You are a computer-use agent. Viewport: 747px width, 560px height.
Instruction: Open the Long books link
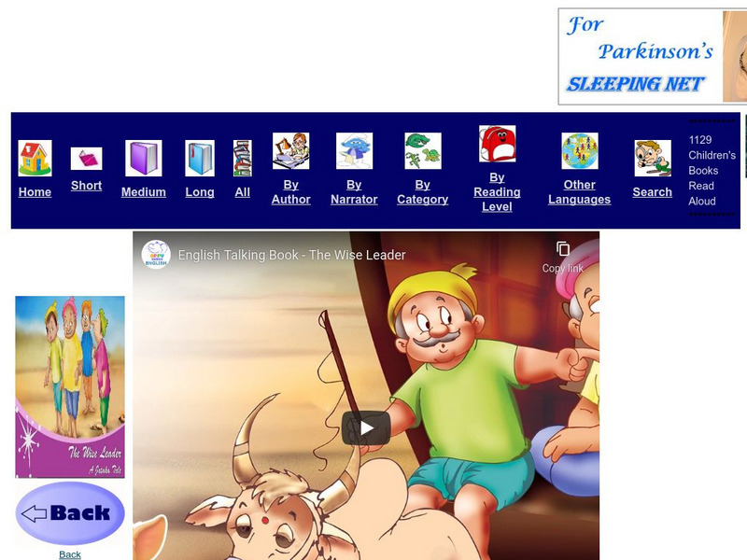(x=200, y=192)
